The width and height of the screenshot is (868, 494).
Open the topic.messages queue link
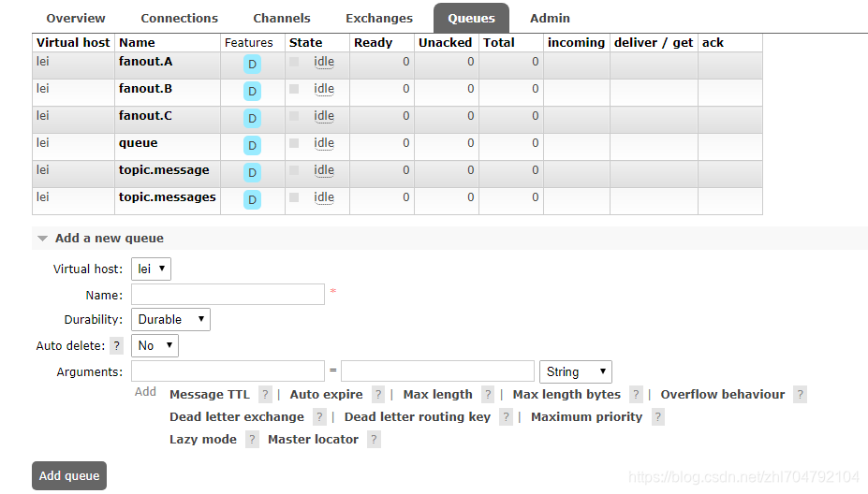(x=168, y=196)
